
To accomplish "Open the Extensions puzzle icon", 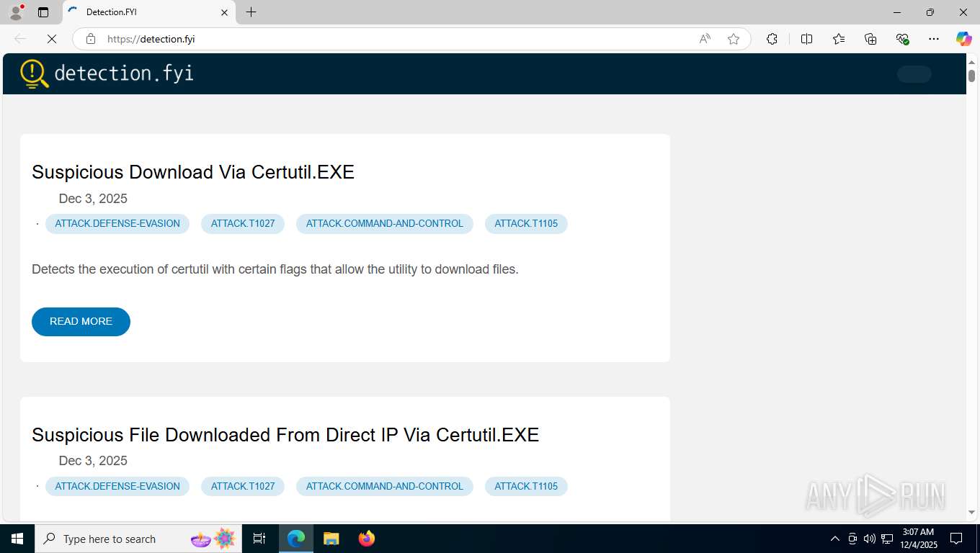I will point(772,39).
